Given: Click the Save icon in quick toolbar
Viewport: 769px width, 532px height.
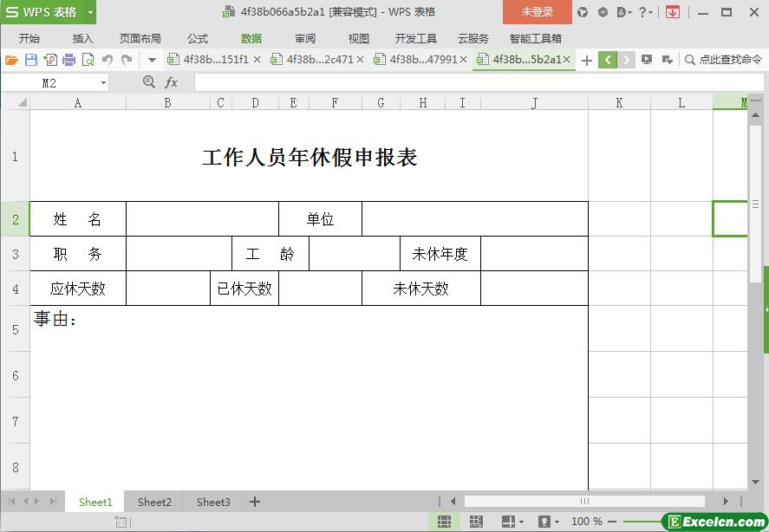Looking at the screenshot, I should (30, 60).
